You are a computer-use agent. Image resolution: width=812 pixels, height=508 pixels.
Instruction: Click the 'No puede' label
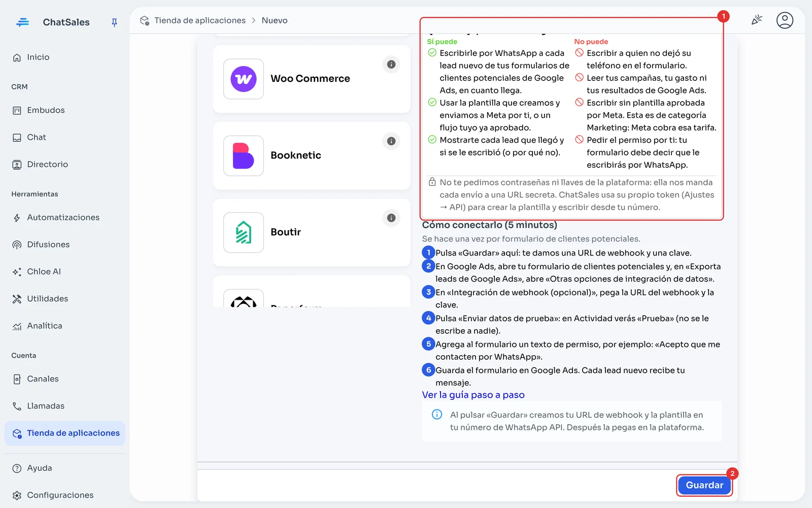591,42
